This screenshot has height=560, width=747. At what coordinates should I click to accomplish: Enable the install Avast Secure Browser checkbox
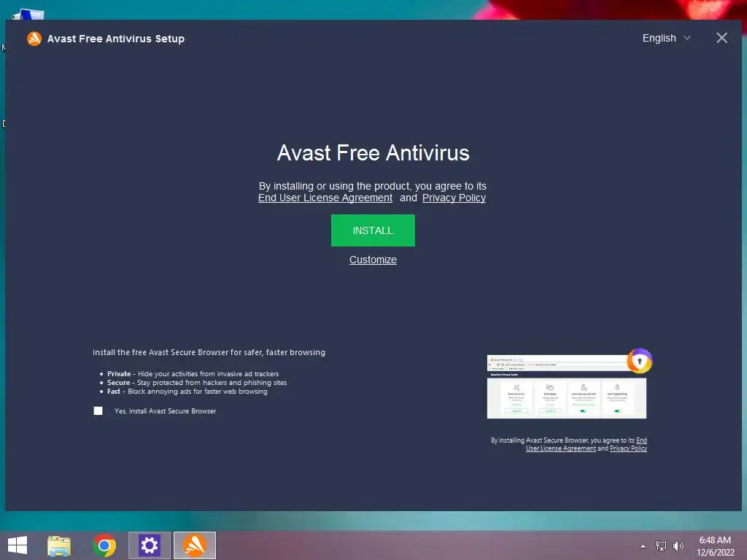[x=98, y=411]
